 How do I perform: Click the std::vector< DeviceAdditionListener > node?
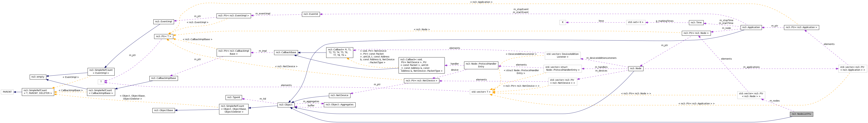tap(562, 55)
